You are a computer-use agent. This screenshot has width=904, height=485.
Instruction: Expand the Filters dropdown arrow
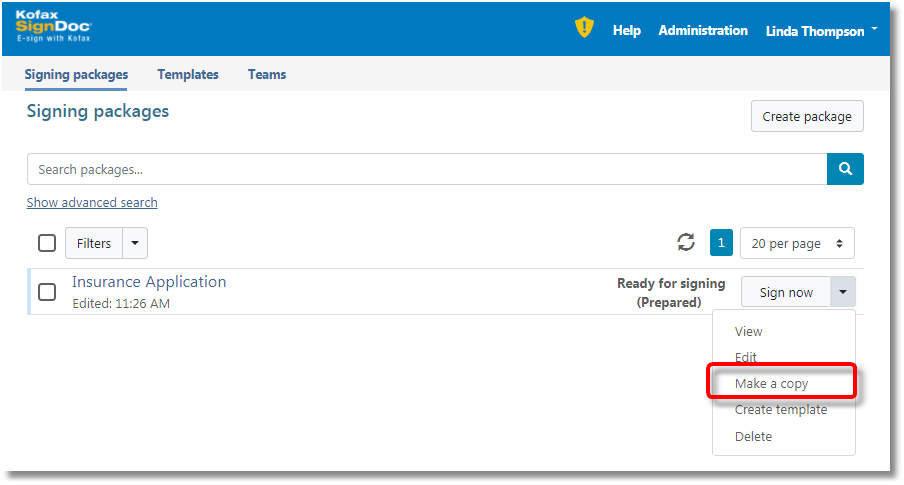click(135, 243)
